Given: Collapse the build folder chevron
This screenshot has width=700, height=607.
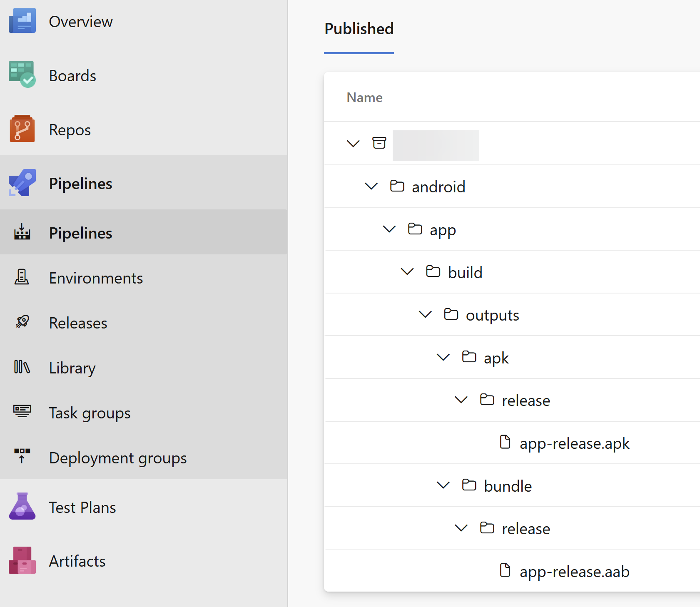Looking at the screenshot, I should click(407, 272).
